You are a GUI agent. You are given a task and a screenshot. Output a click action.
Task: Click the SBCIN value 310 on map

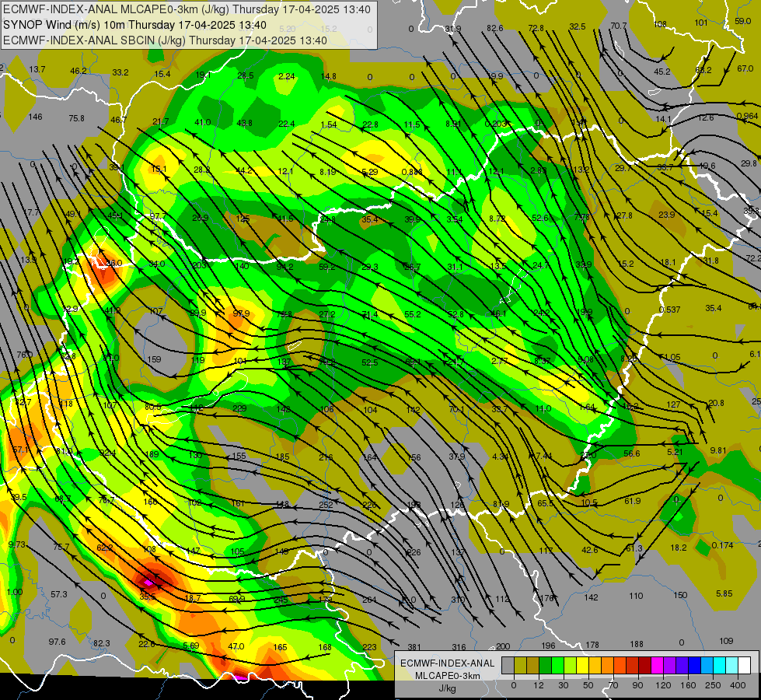tap(458, 600)
